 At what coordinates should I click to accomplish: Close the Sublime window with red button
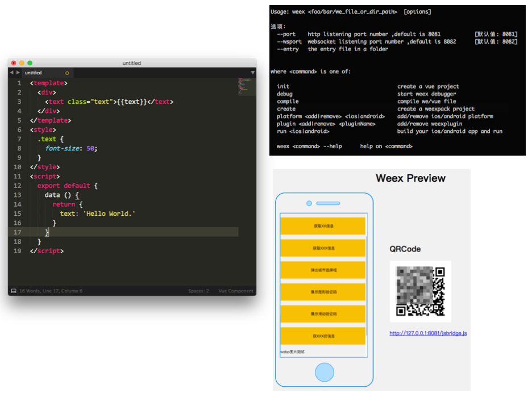coord(14,62)
